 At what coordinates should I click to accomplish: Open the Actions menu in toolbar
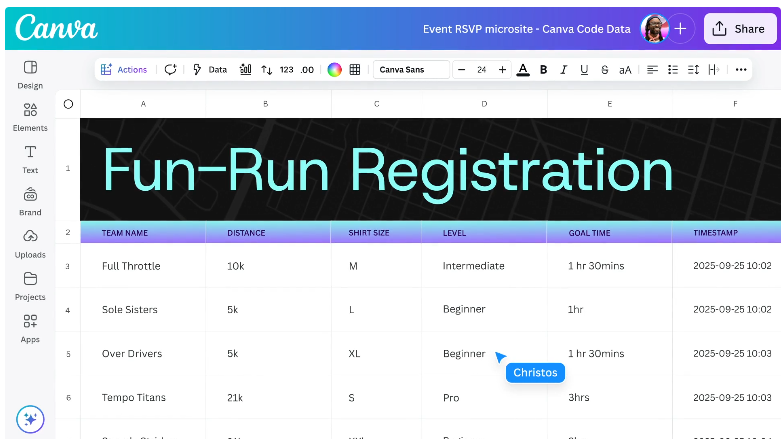click(x=124, y=70)
